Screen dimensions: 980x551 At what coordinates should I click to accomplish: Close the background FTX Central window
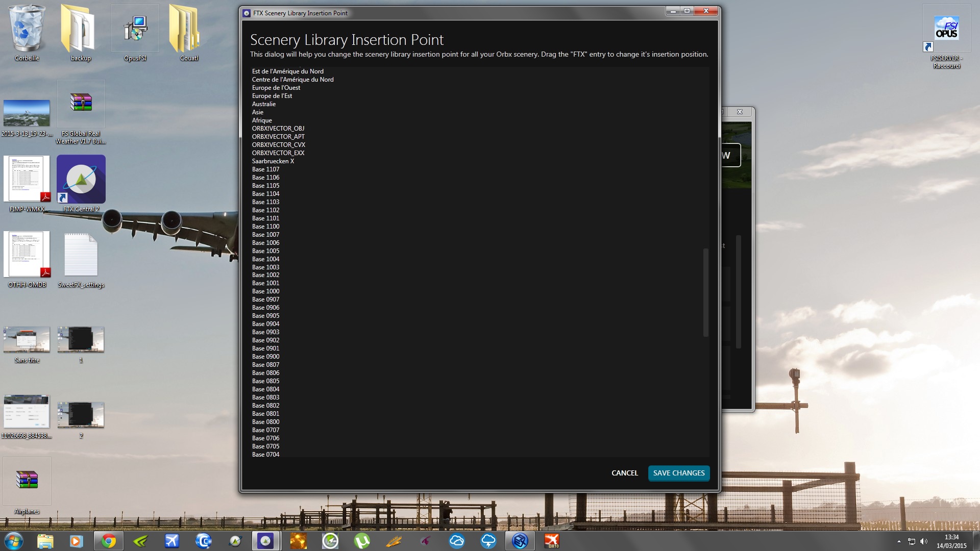coord(740,112)
